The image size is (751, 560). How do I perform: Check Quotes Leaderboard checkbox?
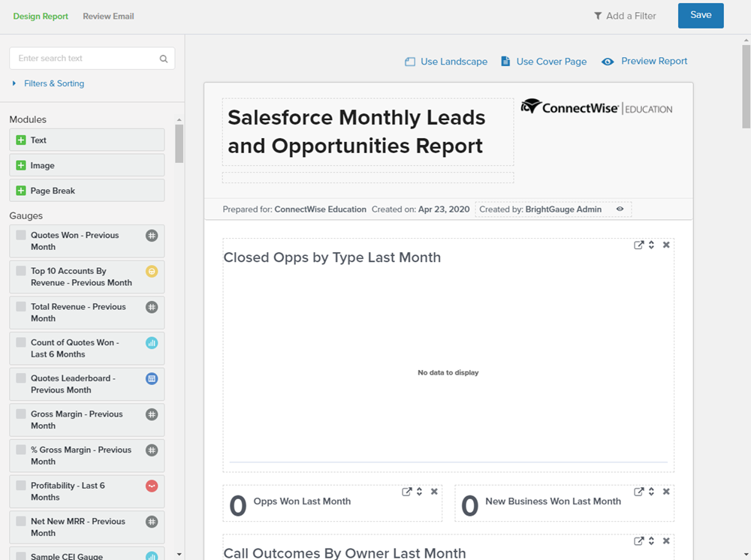click(21, 378)
